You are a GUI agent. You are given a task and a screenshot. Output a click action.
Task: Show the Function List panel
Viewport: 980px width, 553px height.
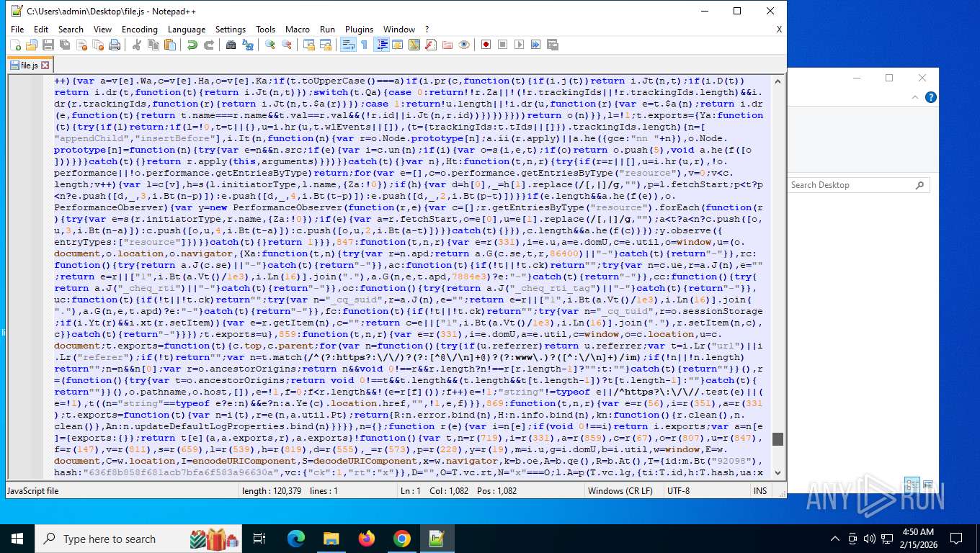click(x=430, y=45)
